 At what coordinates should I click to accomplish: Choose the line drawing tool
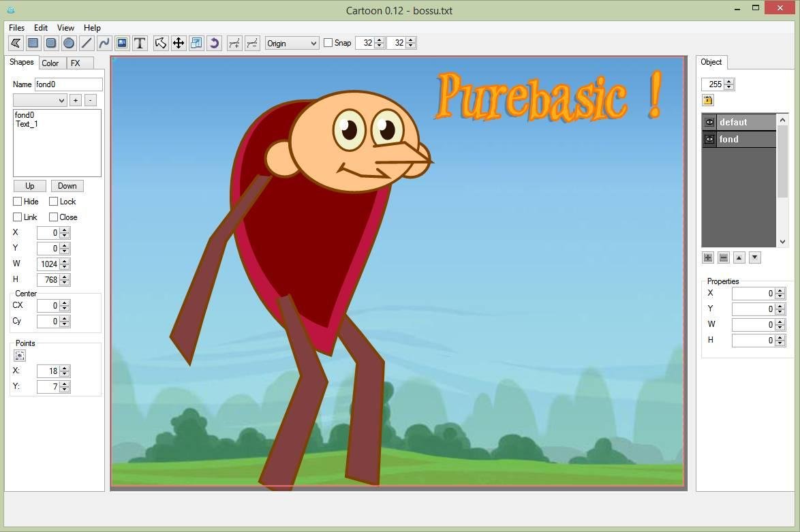(87, 43)
